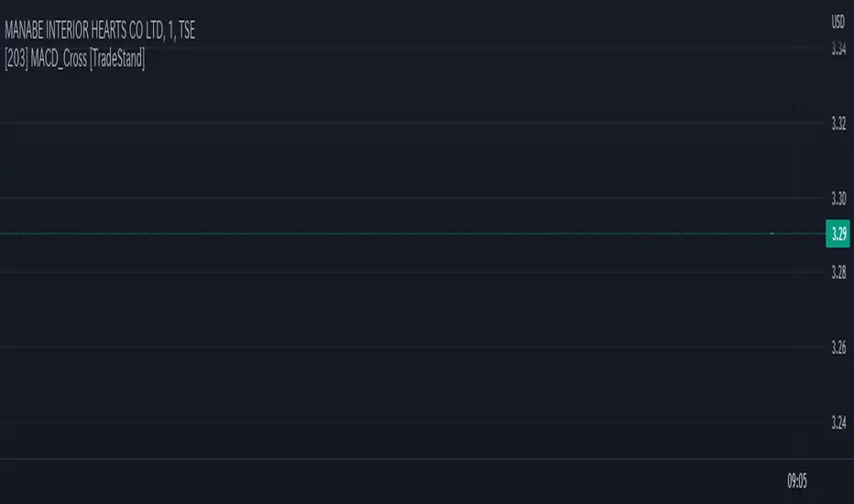Click the horizontal gridline at the 3.32 level

[x=367, y=123]
